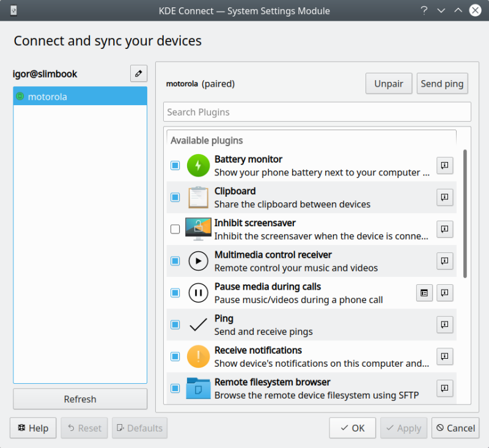Click the Clipboard plugin about icon
The width and height of the screenshot is (489, 448).
coord(445,197)
